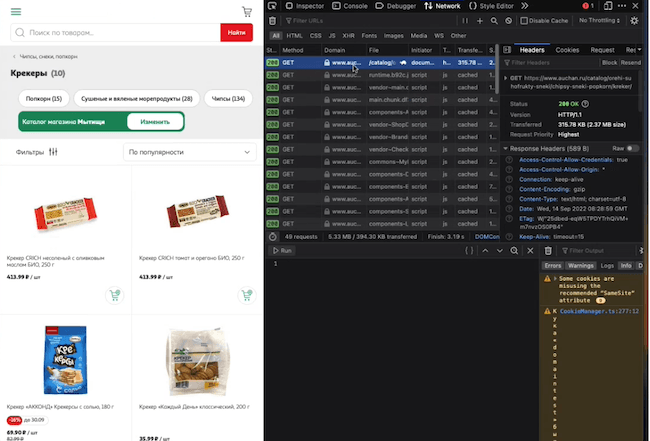The image size is (650, 441).
Task: Open the hamburger menu on the shop page
Action: tap(16, 12)
